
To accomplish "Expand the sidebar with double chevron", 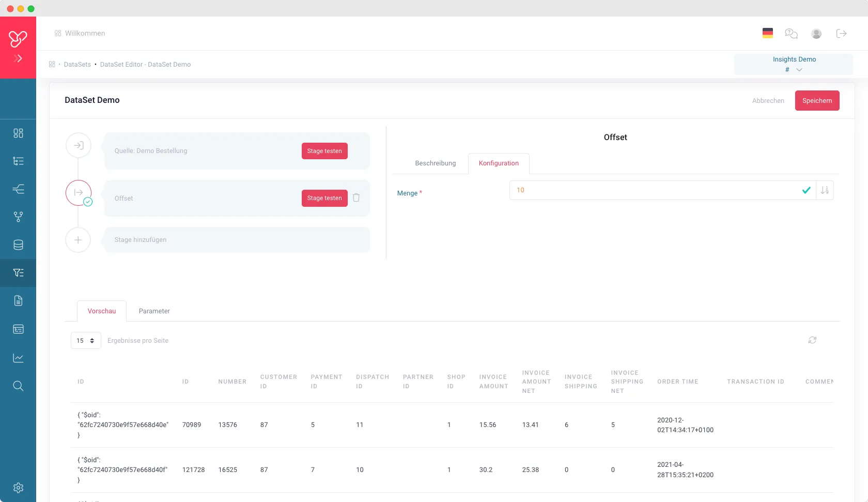I will (18, 58).
